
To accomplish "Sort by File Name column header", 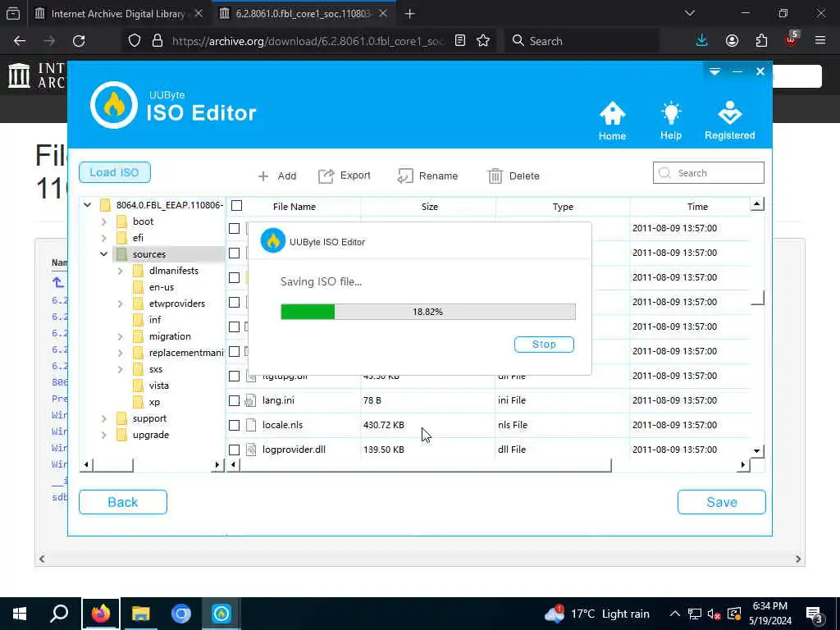I will pyautogui.click(x=294, y=206).
